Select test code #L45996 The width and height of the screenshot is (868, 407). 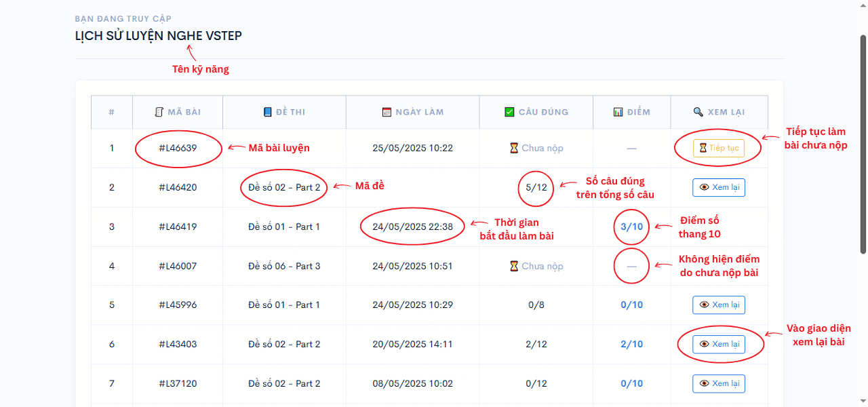(x=178, y=305)
